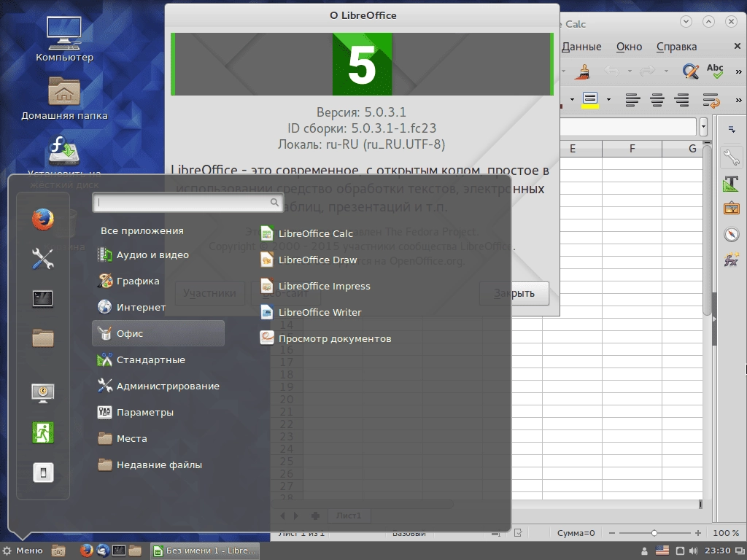
Task: Click the terminal launcher in the taskbar
Action: (119, 551)
